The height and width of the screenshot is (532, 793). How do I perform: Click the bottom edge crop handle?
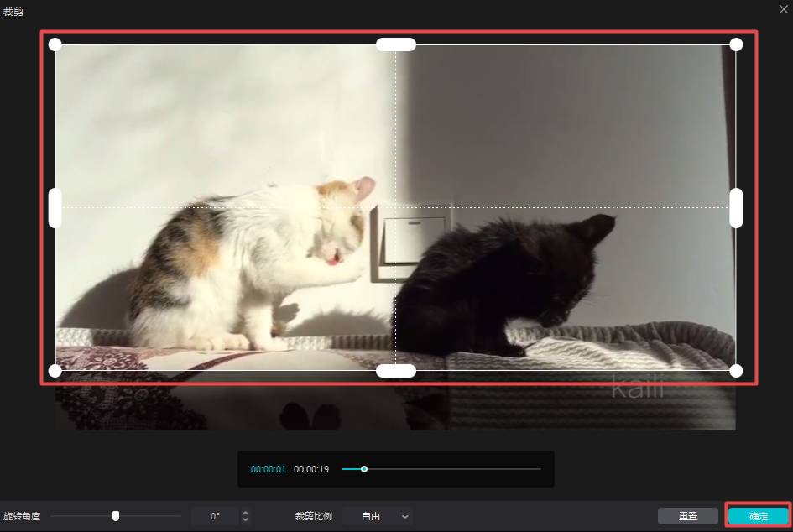[x=395, y=371]
